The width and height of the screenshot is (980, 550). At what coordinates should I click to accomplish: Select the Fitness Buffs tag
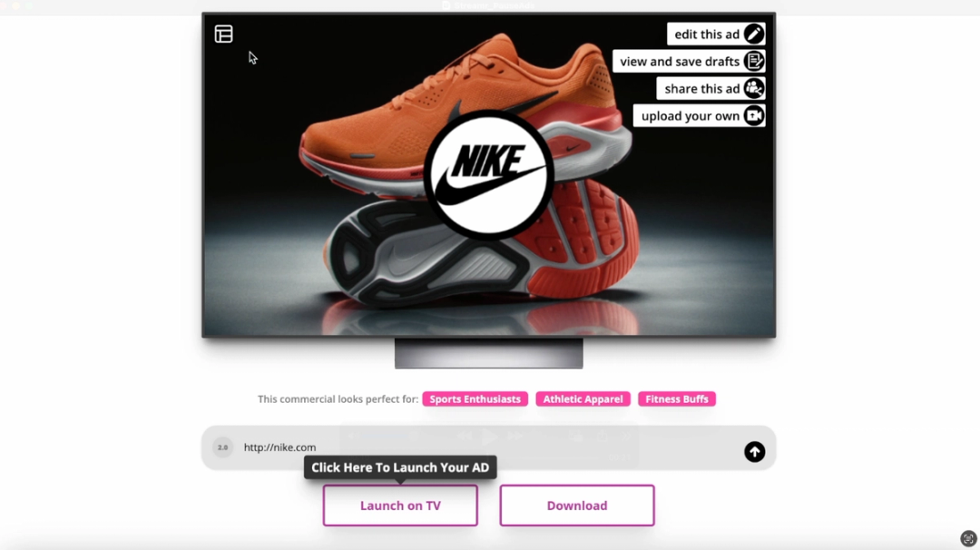tap(677, 398)
